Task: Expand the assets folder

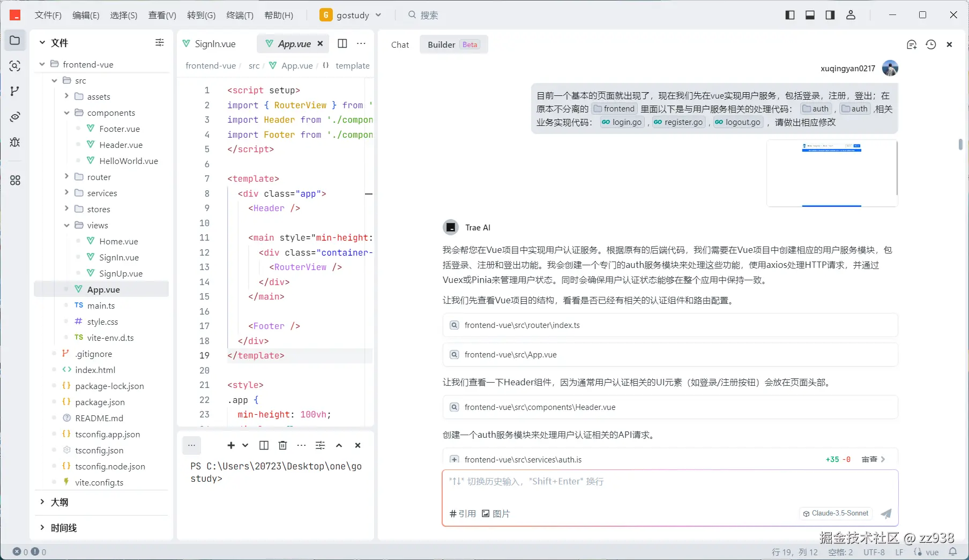Action: pyautogui.click(x=66, y=96)
